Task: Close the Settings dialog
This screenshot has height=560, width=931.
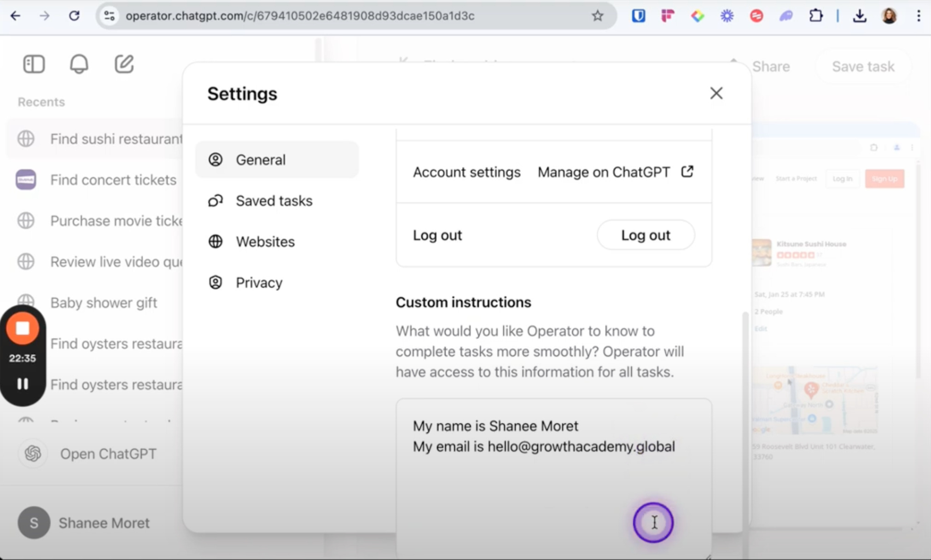Action: pos(716,93)
